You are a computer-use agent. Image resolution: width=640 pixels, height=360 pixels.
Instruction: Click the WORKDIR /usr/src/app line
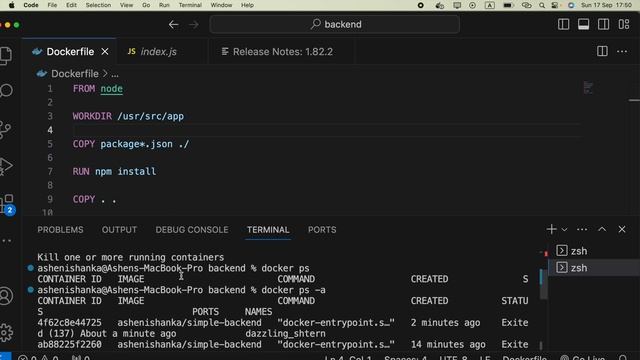(x=128, y=116)
